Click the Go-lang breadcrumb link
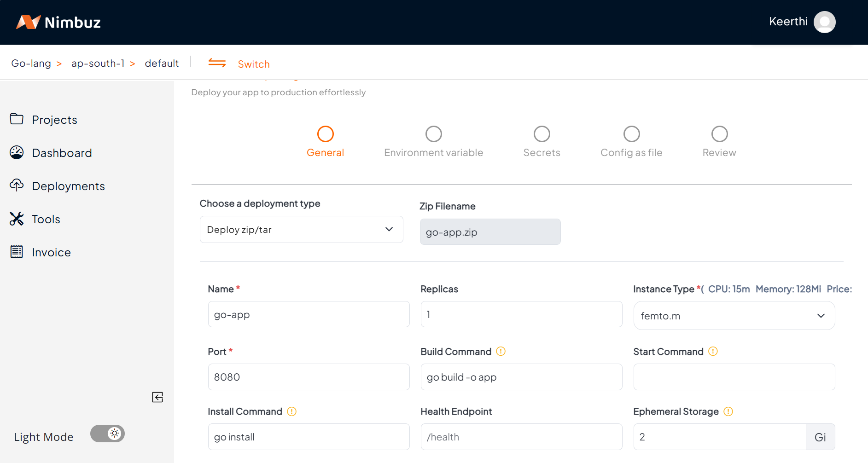868x463 pixels. point(31,64)
